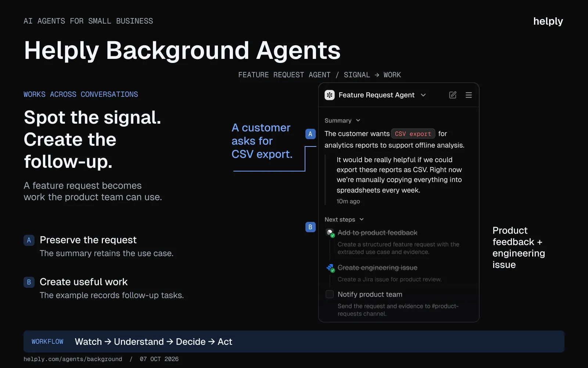The width and height of the screenshot is (588, 368).
Task: Click the 'Send the request and evidence' description
Action: point(398,310)
